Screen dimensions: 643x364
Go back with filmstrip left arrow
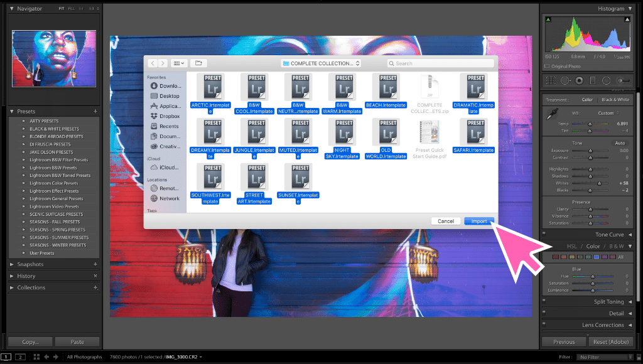(x=46, y=357)
